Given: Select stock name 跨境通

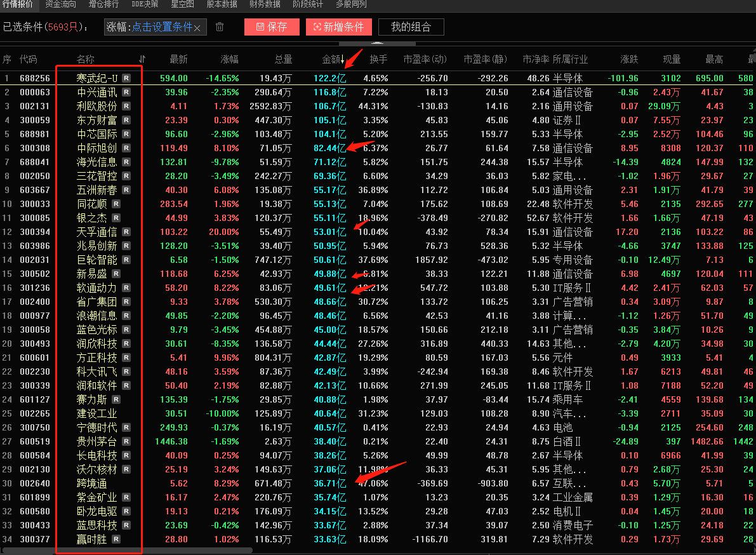Looking at the screenshot, I should click(91, 484).
